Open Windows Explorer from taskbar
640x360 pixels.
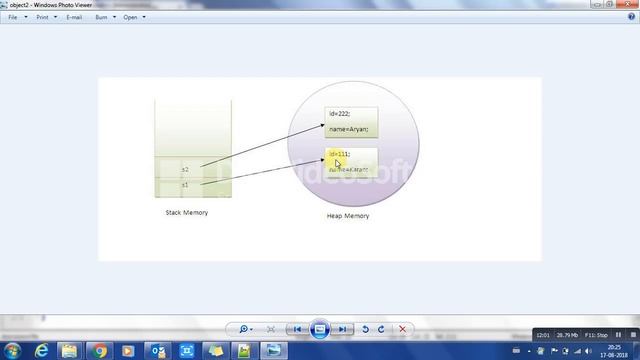coord(69,351)
